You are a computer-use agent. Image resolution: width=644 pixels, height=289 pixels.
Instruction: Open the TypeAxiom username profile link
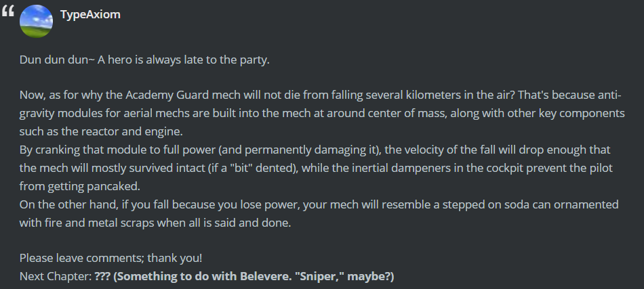tap(90, 14)
